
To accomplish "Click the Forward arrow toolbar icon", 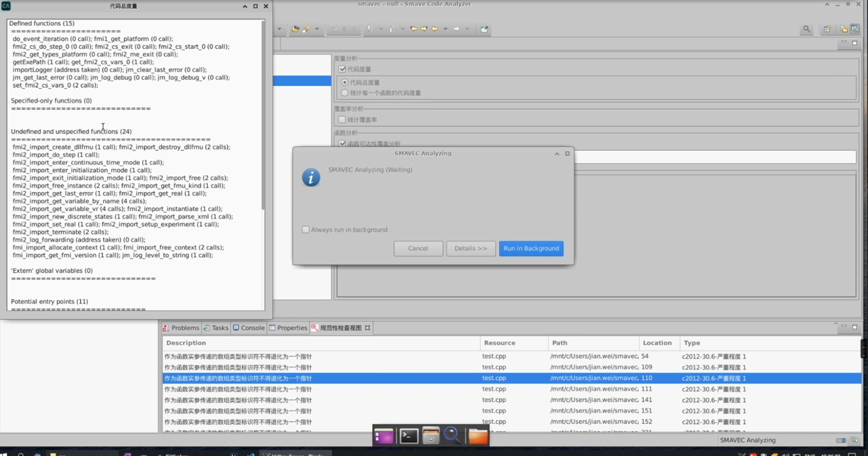I will [x=456, y=29].
